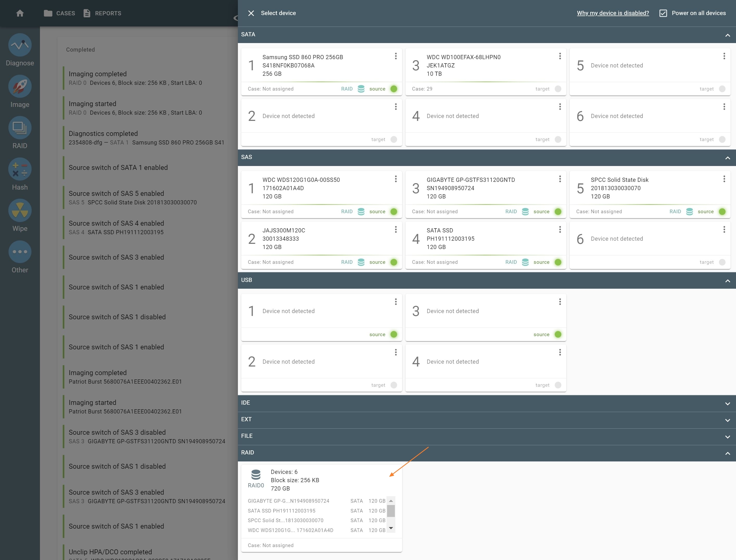Toggle source switch of SAS 1
The width and height of the screenshot is (736, 560).
[x=394, y=211]
